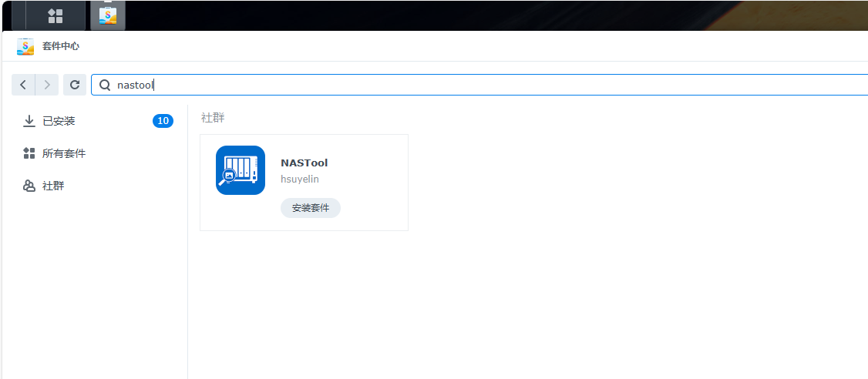
Task: Install NASTool via 安装套件 button
Action: 311,208
